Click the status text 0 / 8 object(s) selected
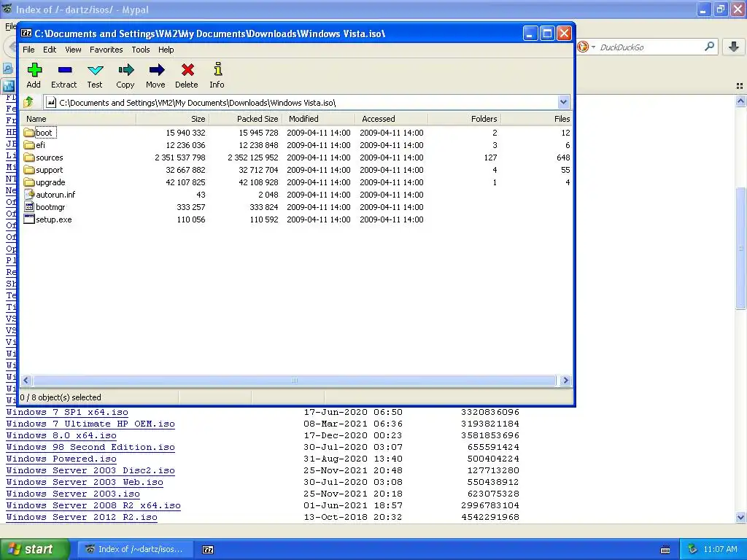This screenshot has width=747, height=560. [x=61, y=397]
